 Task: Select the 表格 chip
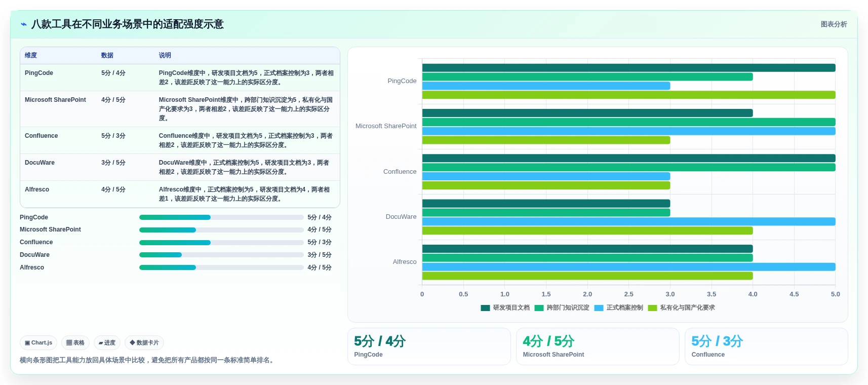click(x=75, y=343)
